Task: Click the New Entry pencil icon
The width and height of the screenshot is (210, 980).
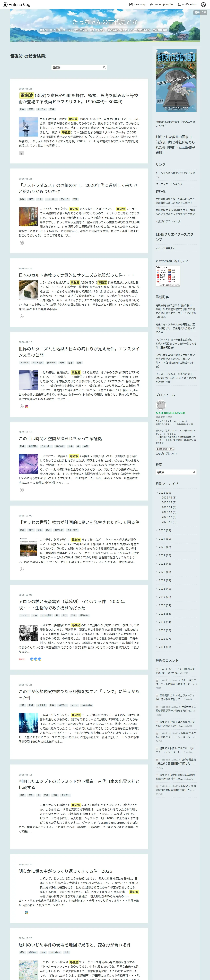Action: point(131,5)
